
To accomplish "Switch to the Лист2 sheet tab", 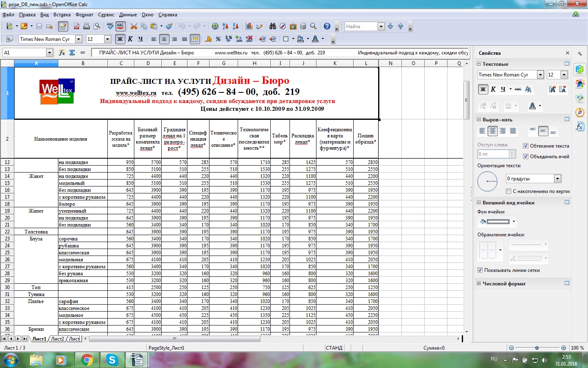I will coord(57,339).
